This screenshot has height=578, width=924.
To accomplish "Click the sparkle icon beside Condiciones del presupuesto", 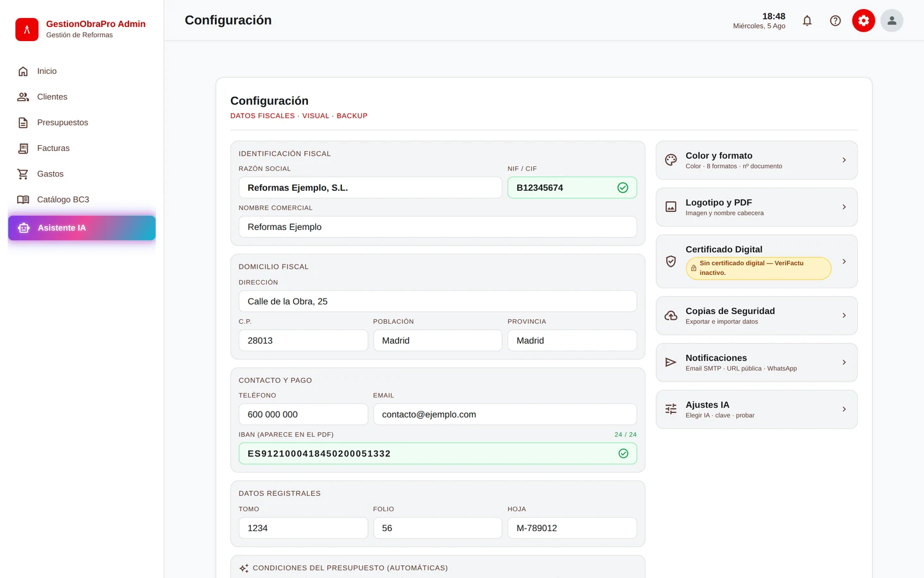I will [x=244, y=568].
